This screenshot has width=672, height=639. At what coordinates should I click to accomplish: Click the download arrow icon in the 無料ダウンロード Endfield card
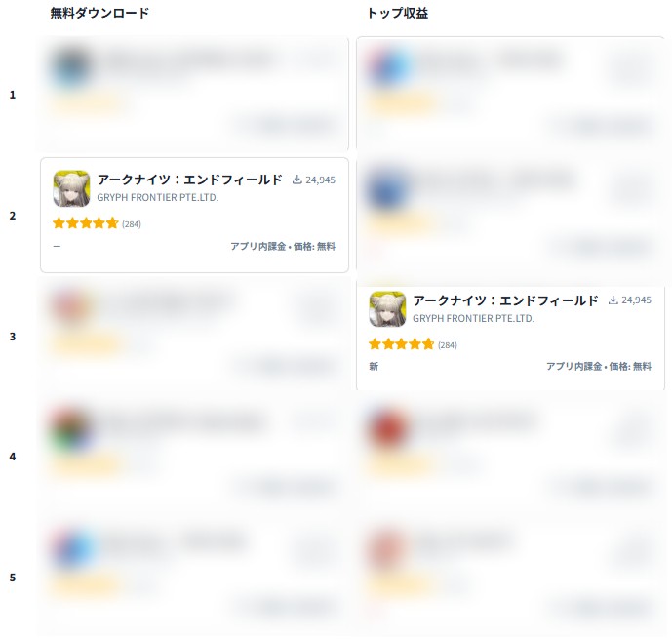click(x=297, y=180)
